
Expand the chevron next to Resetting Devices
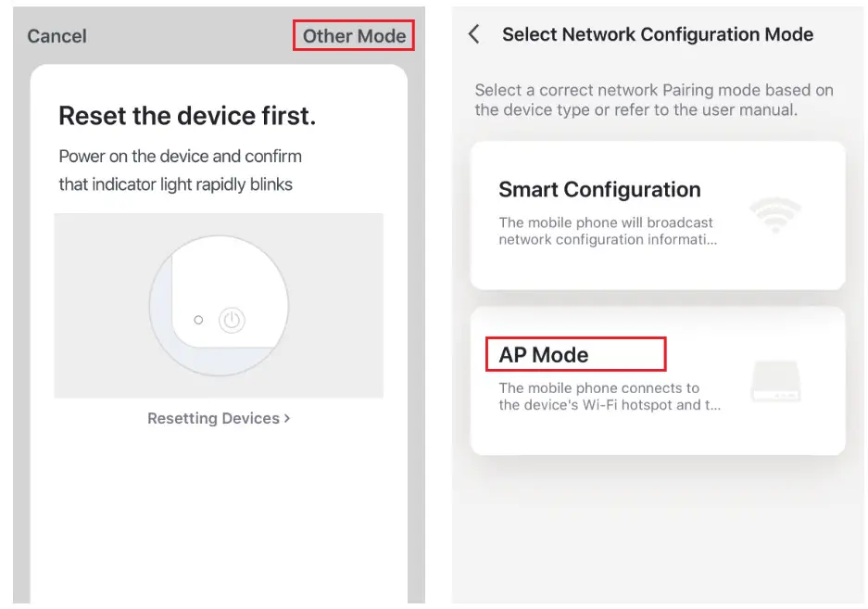pos(287,418)
